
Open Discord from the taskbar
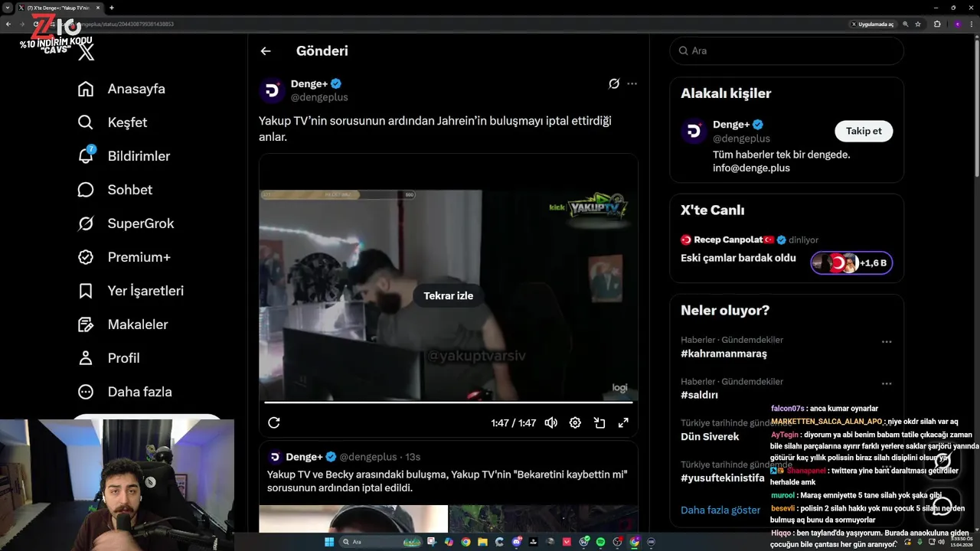tap(517, 542)
